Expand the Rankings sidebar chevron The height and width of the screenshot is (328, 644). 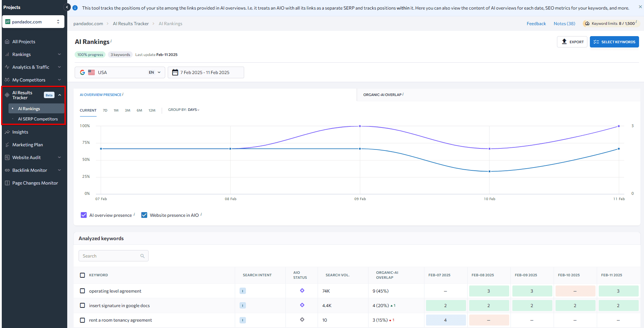59,54
